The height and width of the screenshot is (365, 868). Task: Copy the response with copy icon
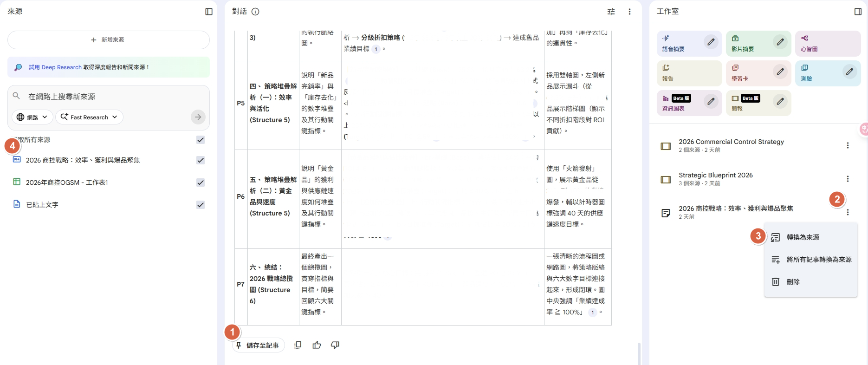click(x=298, y=345)
